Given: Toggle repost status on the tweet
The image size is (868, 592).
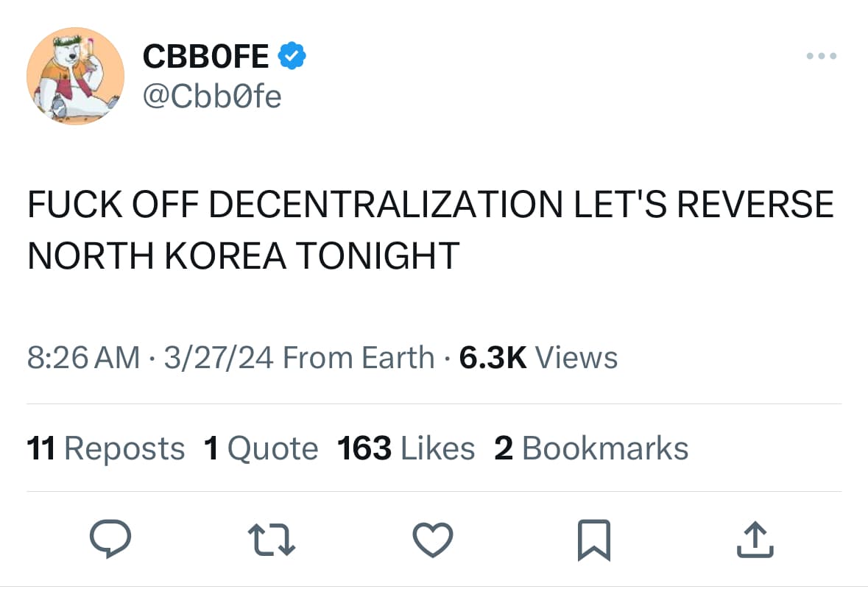Looking at the screenshot, I should [x=271, y=540].
